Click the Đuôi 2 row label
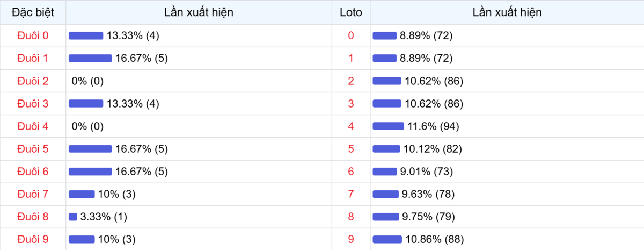644x250 pixels. pos(33,81)
